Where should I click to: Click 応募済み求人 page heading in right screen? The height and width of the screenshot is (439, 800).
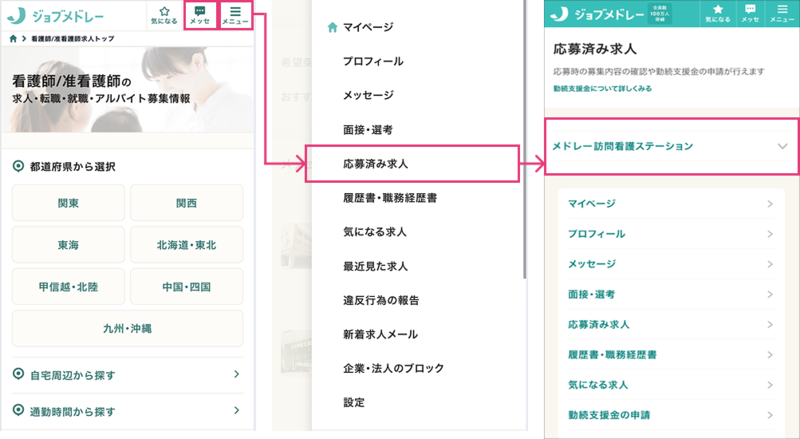(595, 49)
